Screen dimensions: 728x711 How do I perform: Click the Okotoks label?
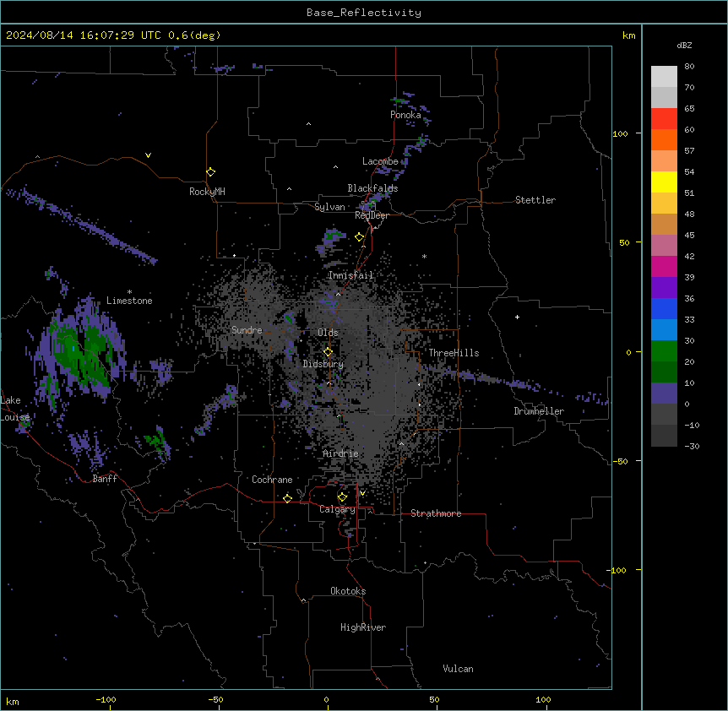click(348, 591)
